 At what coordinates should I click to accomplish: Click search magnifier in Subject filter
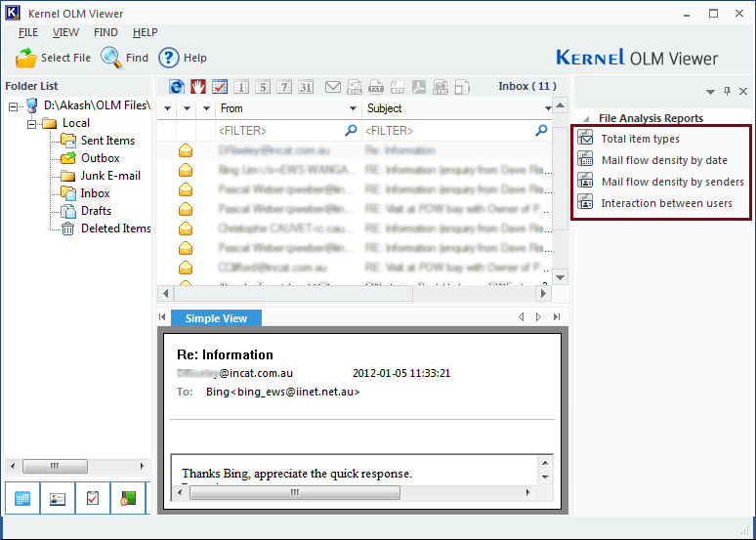tap(541, 130)
